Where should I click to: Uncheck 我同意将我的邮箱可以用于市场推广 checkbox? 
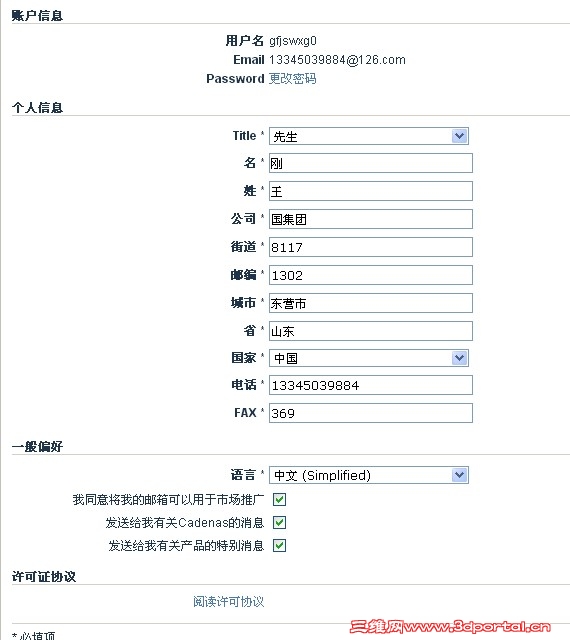279,499
